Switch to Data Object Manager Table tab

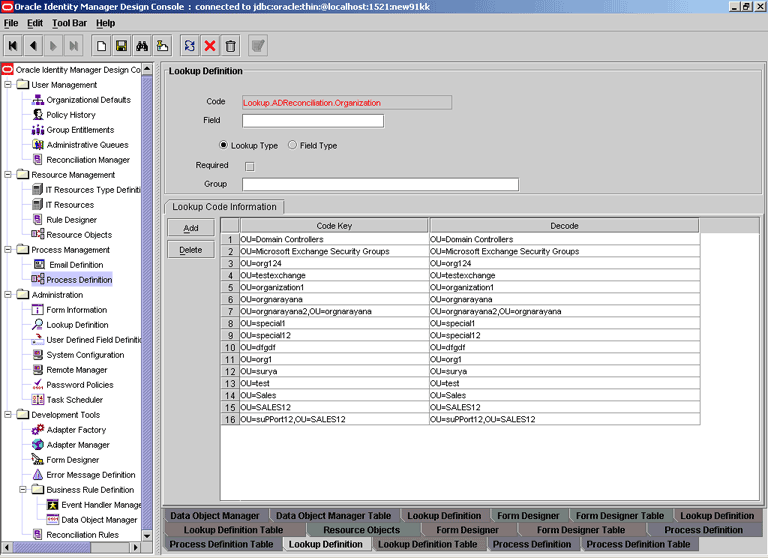[333, 515]
